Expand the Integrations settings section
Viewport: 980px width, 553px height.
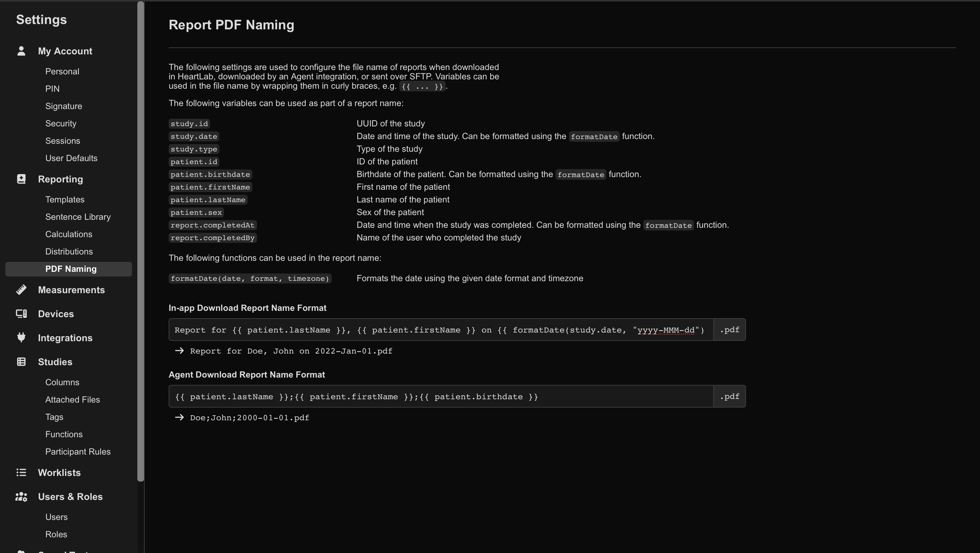pos(65,338)
